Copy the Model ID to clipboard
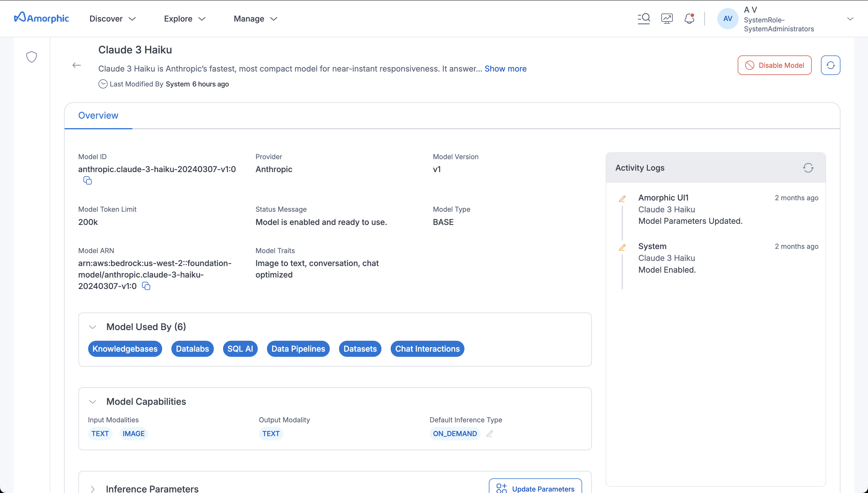This screenshot has width=868, height=493. pyautogui.click(x=88, y=181)
